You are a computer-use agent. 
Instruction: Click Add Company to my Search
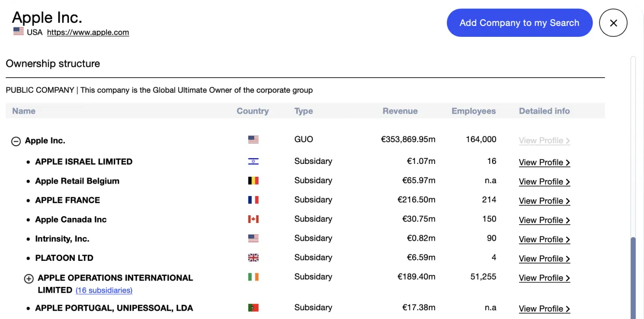click(519, 23)
